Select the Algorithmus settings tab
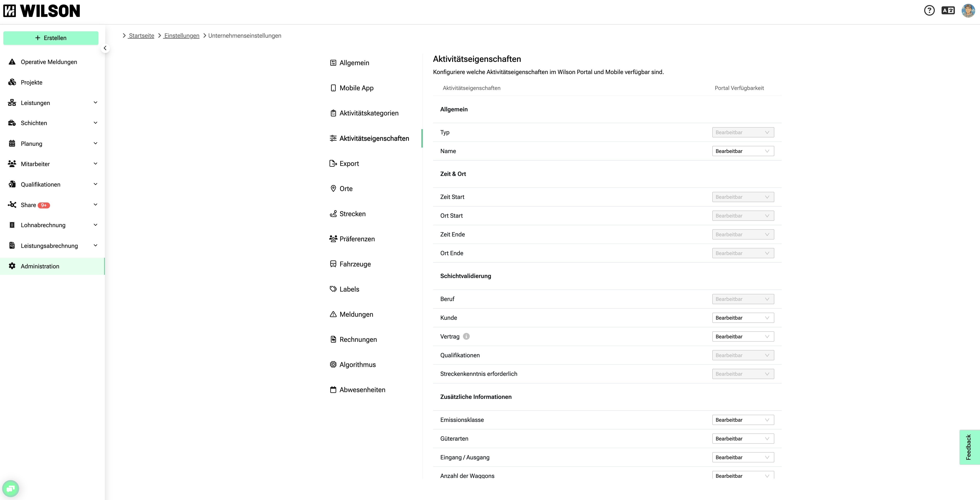The image size is (980, 500). coord(357,364)
